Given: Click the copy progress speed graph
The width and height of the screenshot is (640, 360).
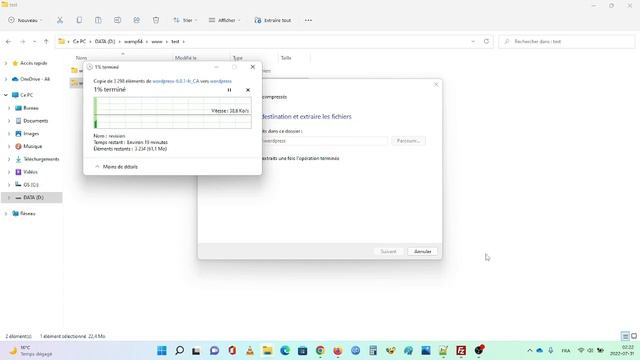Looking at the screenshot, I should point(172,113).
